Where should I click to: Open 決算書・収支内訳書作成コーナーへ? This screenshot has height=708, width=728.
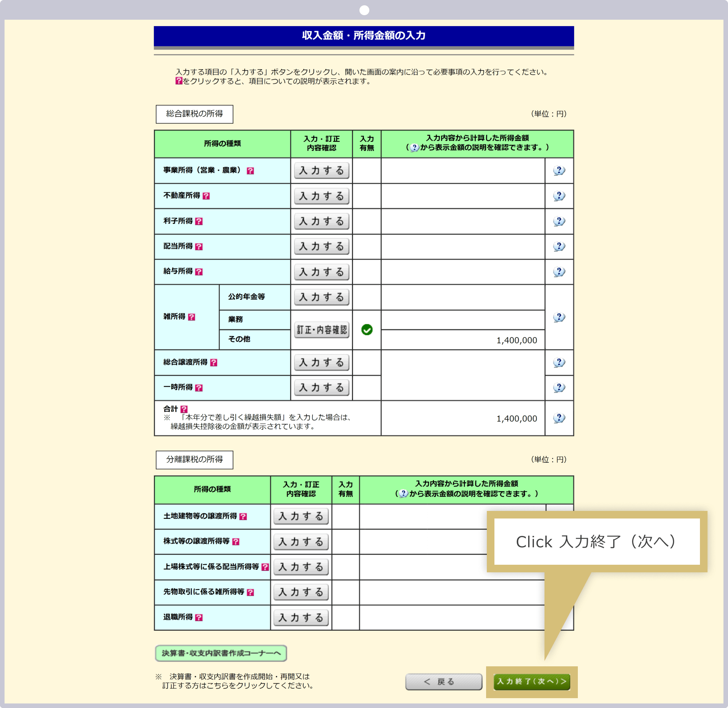(x=221, y=653)
